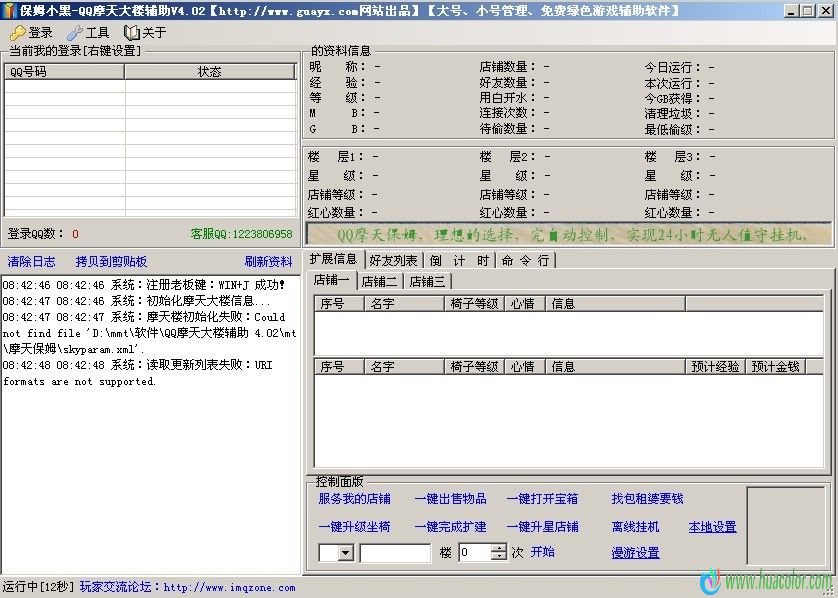This screenshot has width=838, height=598.
Task: Click the wrench icon for 工具
Action: click(75, 33)
